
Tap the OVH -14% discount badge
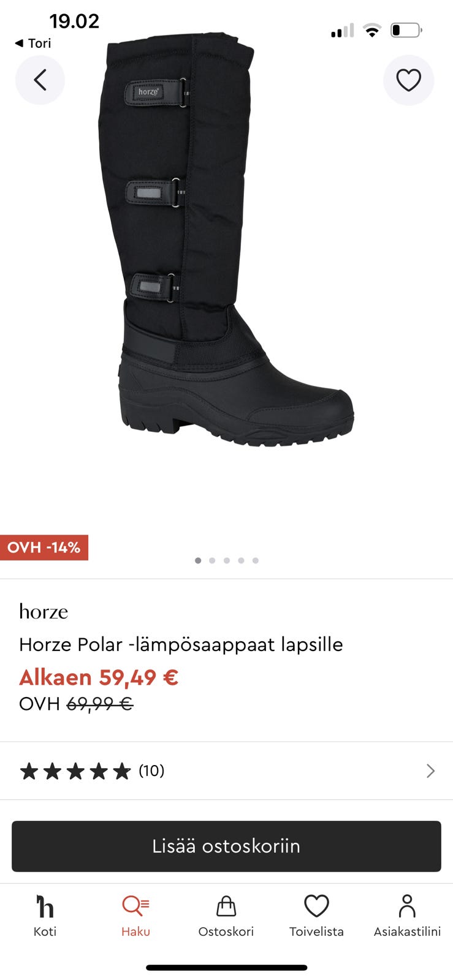(x=44, y=548)
